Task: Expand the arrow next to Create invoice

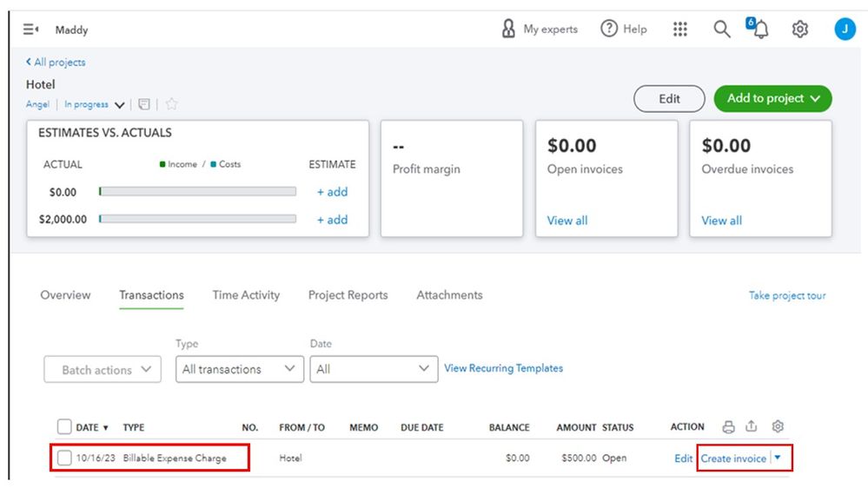Action: (x=778, y=458)
